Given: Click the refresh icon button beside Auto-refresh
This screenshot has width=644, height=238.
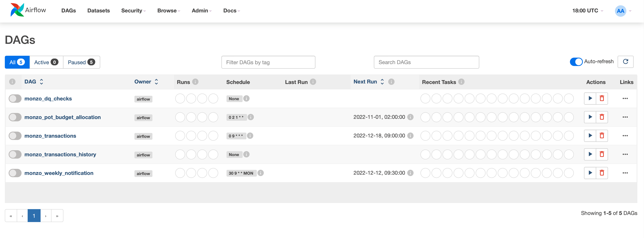Looking at the screenshot, I should 625,62.
